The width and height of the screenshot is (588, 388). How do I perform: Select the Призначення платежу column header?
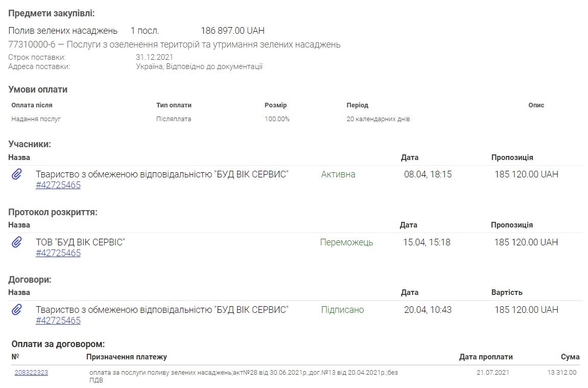coord(127,357)
